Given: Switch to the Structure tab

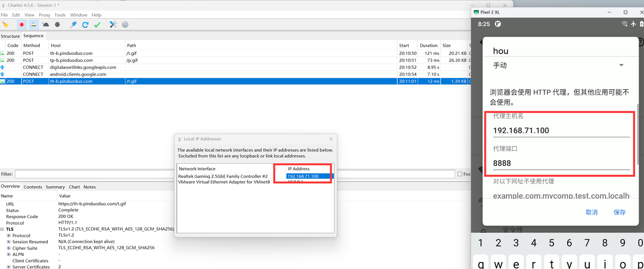Looking at the screenshot, I should 10,36.
